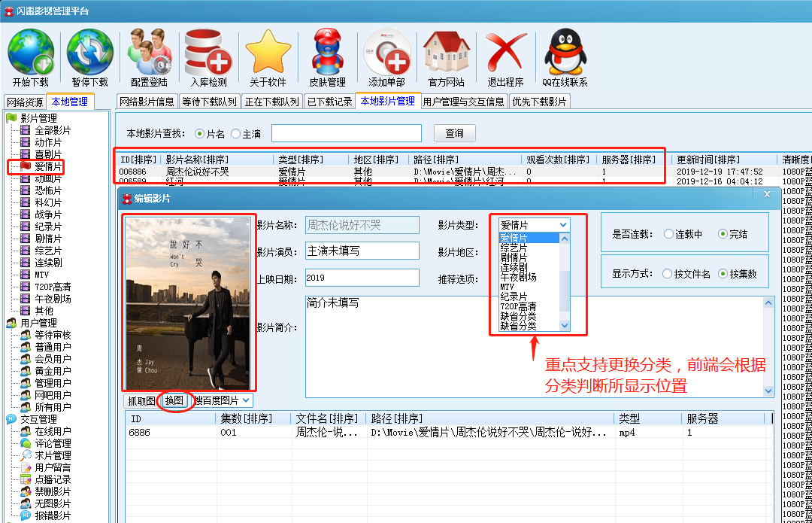Click the local movie search text box

pyautogui.click(x=346, y=133)
